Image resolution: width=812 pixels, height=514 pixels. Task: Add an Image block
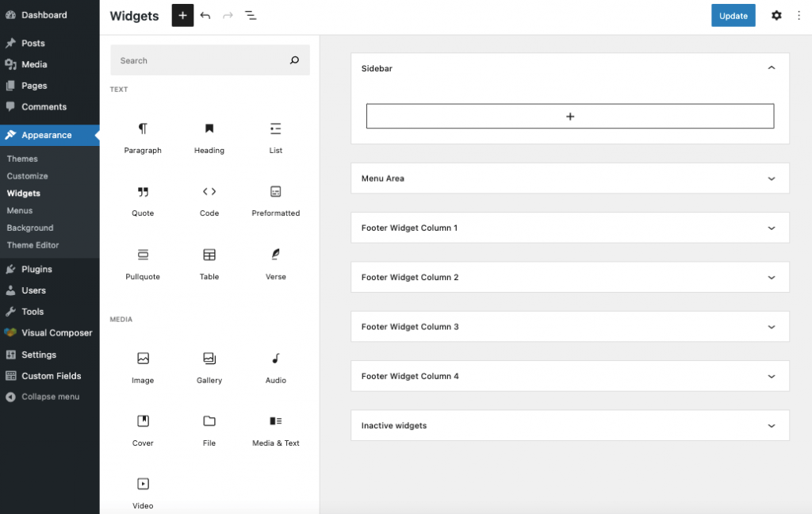[x=143, y=365]
